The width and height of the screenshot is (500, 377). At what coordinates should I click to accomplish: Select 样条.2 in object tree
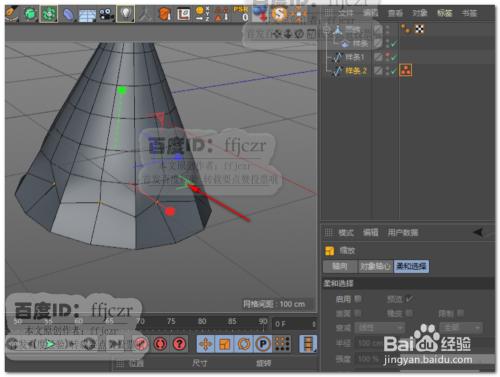click(x=356, y=71)
